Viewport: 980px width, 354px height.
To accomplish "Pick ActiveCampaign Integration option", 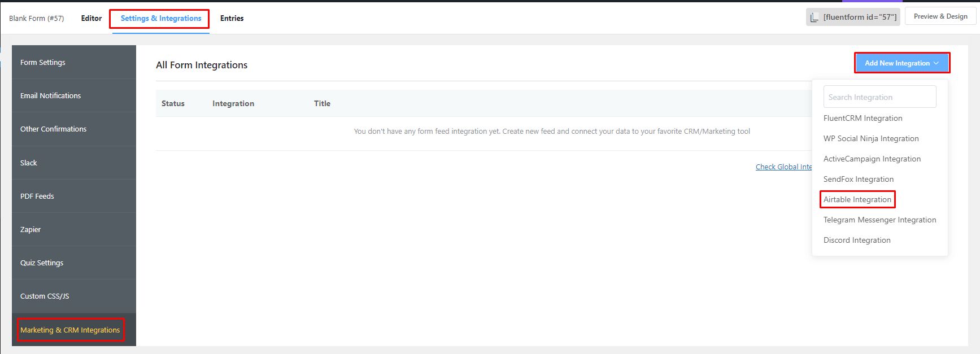I will pyautogui.click(x=872, y=159).
